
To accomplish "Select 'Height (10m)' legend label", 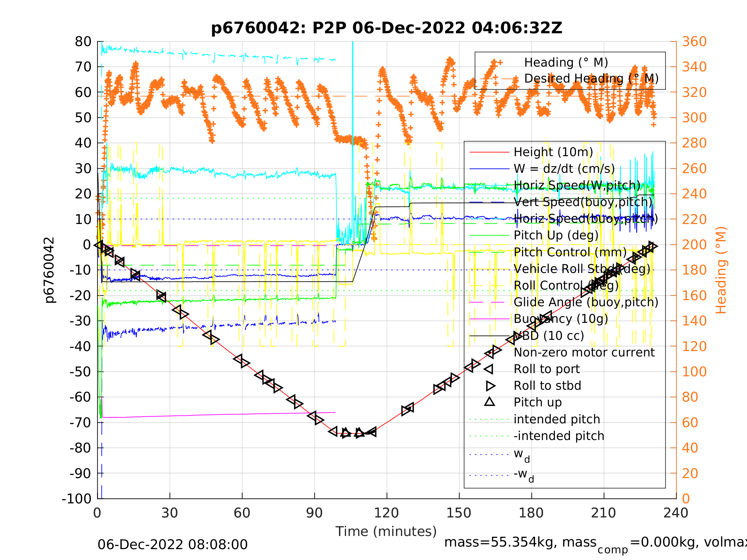I will [553, 152].
